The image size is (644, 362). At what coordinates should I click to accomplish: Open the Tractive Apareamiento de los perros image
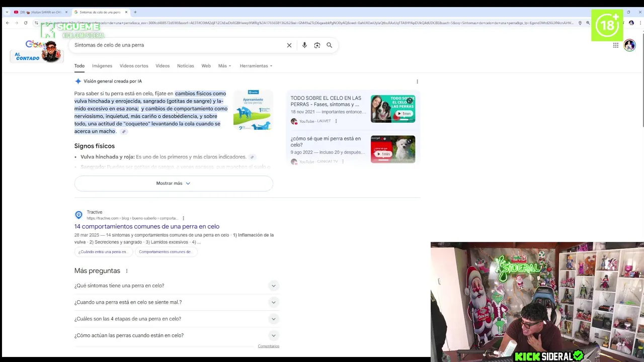253,110
